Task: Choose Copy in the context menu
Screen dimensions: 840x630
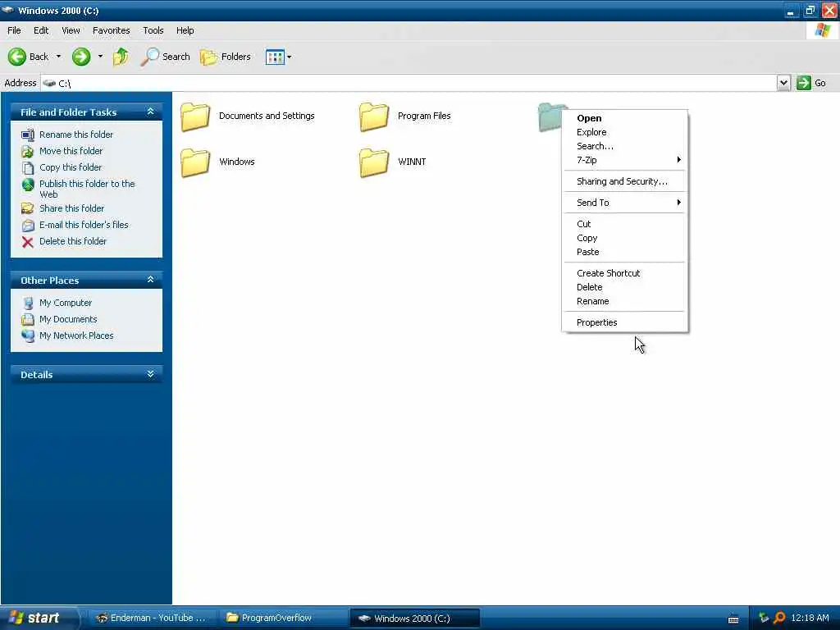Action: coord(624,238)
